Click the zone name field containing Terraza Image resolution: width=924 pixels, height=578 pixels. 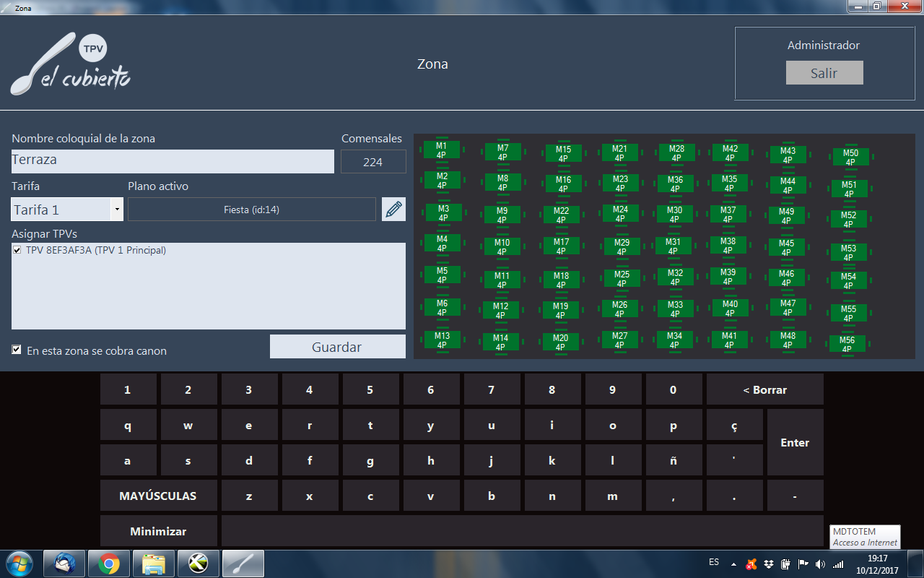[173, 161]
